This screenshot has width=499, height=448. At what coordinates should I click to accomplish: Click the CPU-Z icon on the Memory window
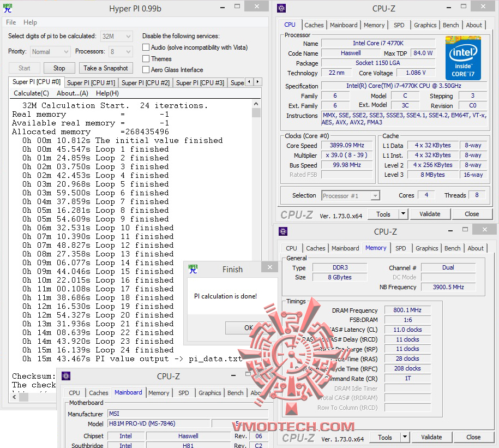[x=282, y=231]
